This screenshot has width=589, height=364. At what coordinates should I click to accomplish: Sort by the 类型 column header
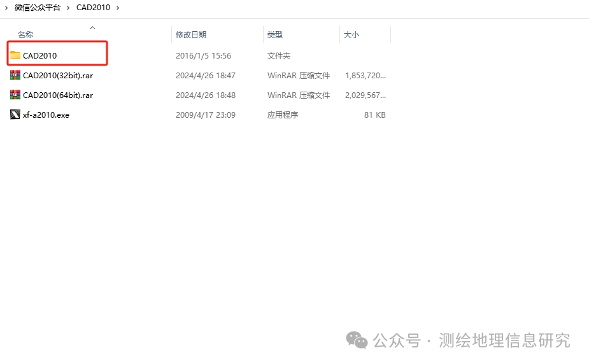275,34
